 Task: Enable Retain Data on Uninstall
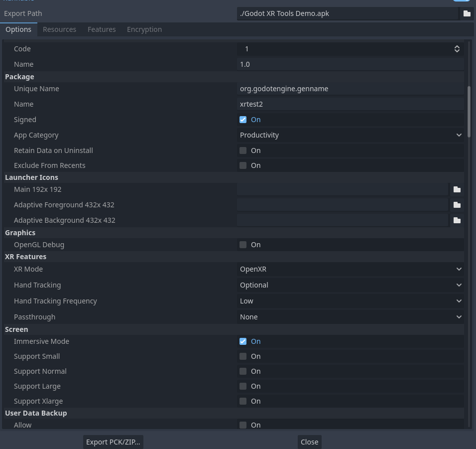tap(243, 150)
